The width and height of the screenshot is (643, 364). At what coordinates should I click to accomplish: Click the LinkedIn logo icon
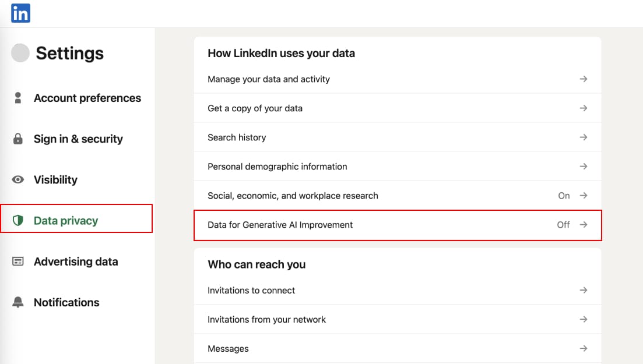(x=20, y=13)
